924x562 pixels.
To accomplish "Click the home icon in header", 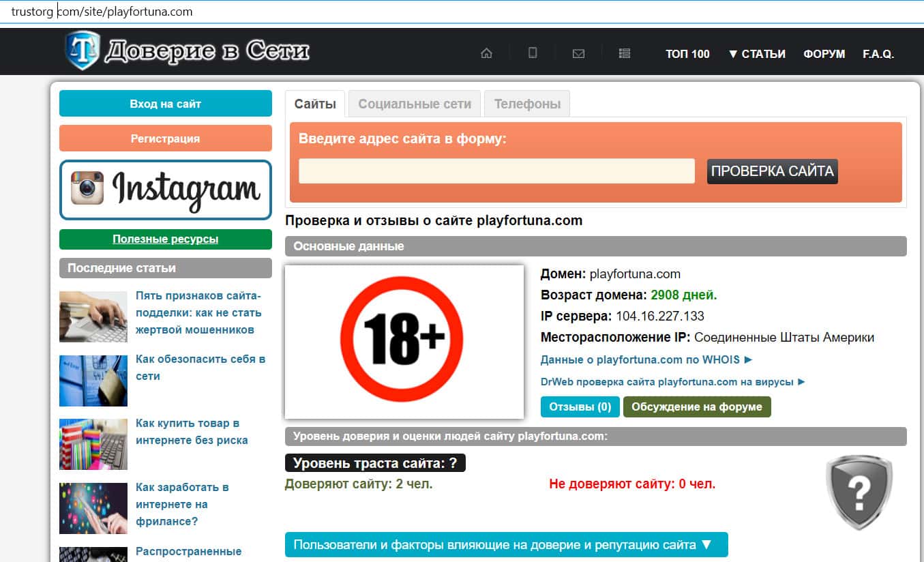I will pos(486,54).
